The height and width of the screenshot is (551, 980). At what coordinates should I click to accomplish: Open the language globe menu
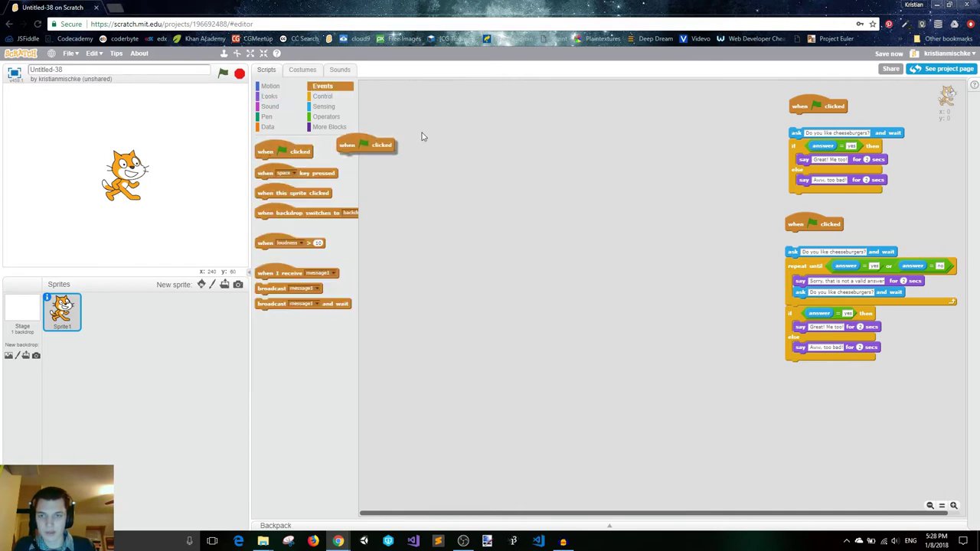pos(51,54)
